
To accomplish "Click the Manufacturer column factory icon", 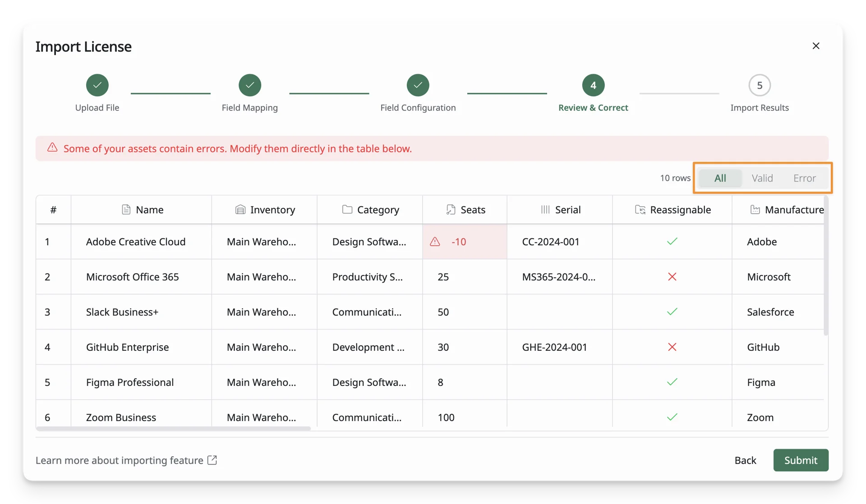I will (755, 210).
